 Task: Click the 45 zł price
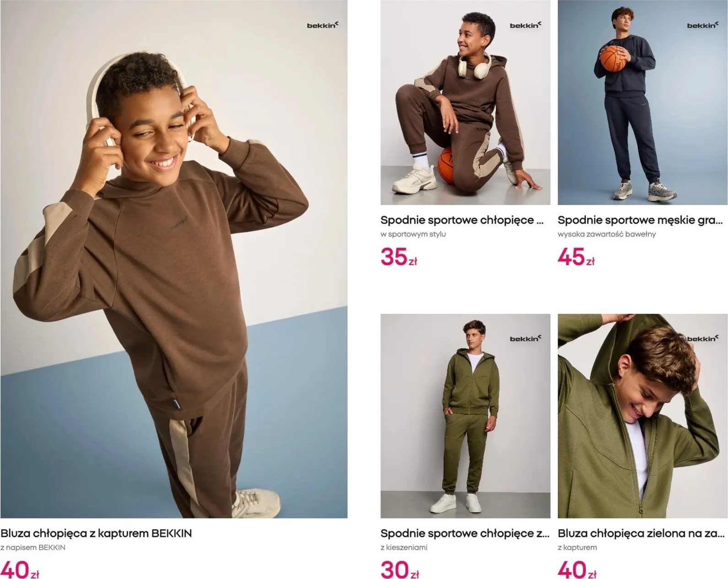[576, 257]
